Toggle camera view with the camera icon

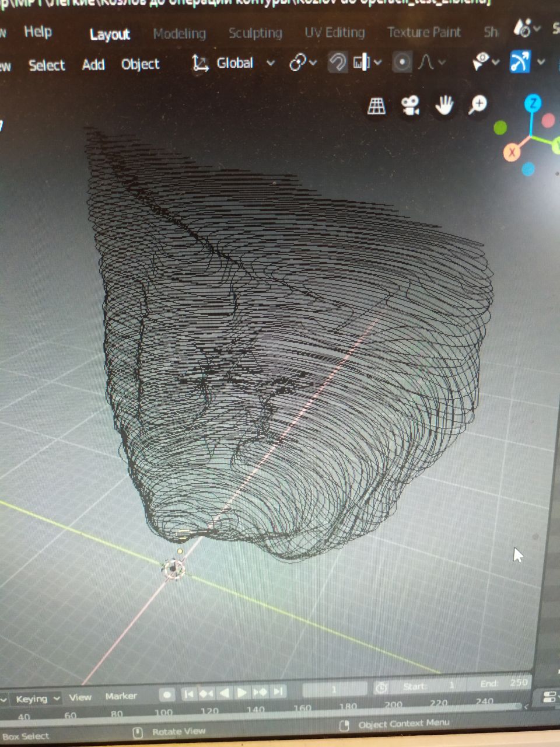tap(411, 106)
